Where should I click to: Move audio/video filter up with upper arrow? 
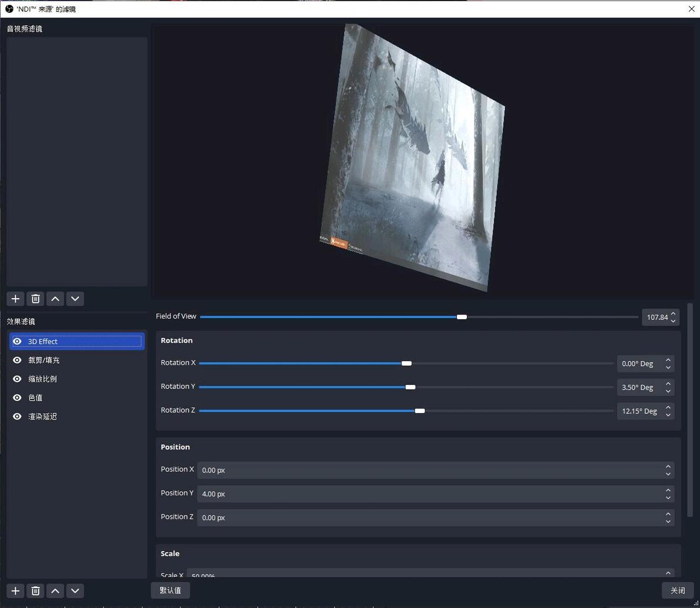click(x=55, y=299)
